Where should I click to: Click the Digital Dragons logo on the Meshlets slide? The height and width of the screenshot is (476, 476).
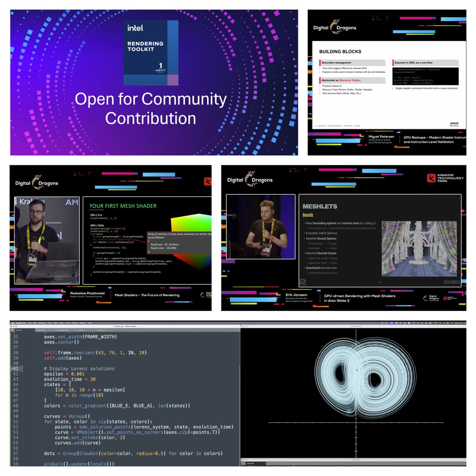coord(250,179)
